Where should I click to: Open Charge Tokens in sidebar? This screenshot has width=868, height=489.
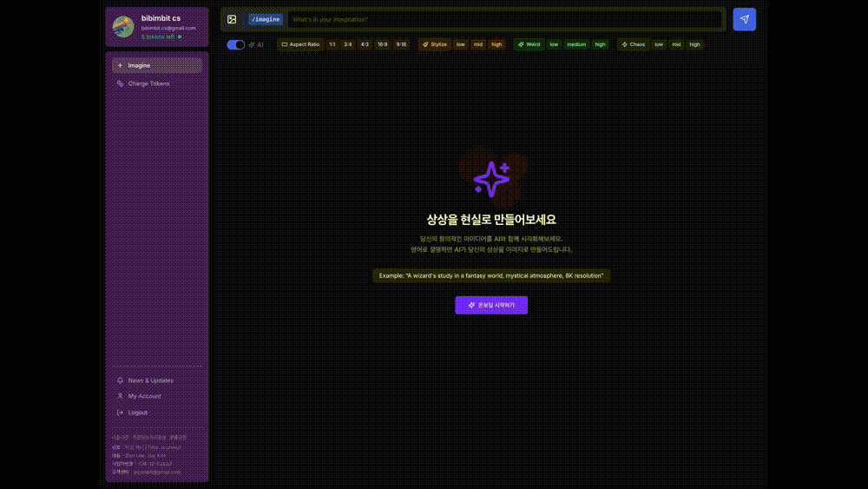[157, 83]
